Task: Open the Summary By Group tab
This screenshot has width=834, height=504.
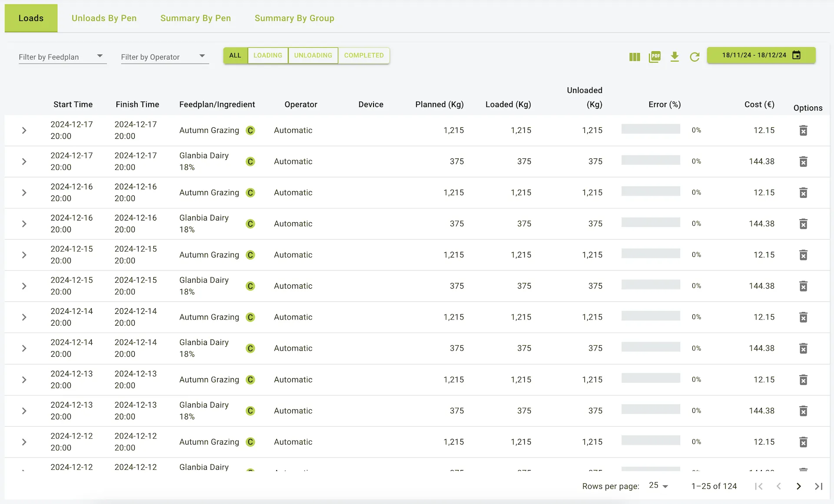Action: pos(294,18)
